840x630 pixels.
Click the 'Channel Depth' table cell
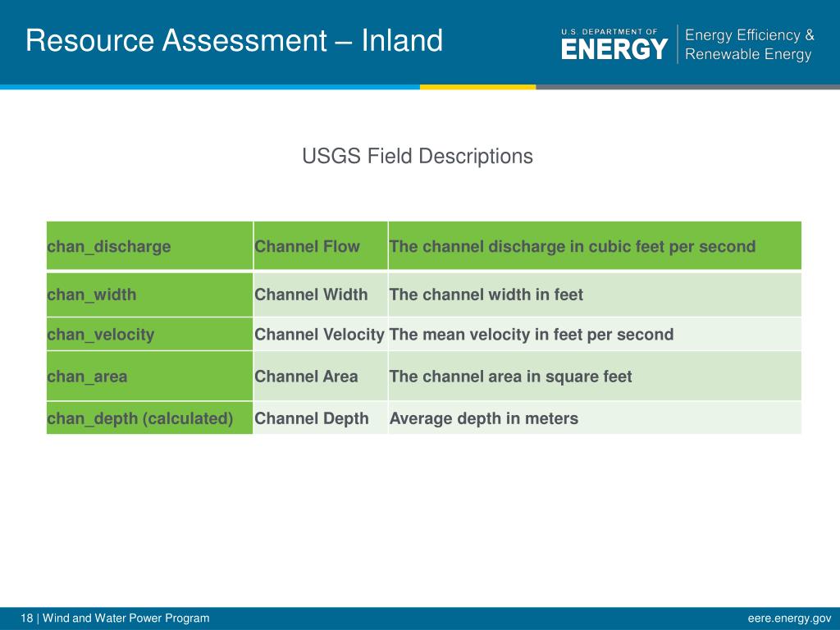[321, 418]
